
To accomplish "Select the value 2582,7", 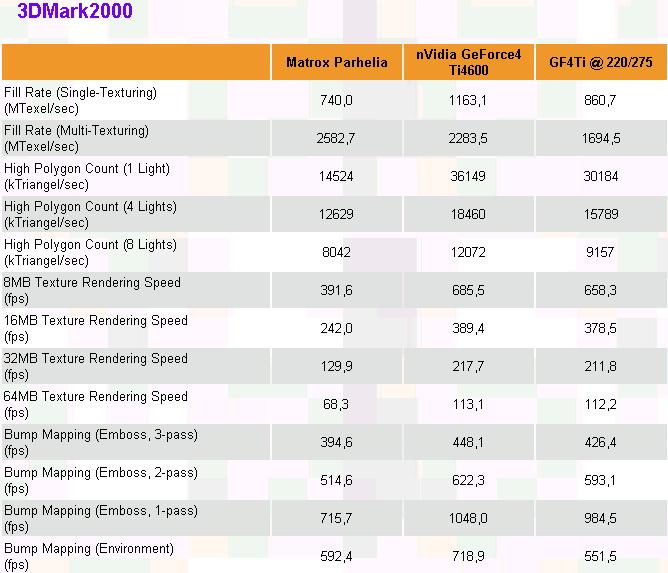I will point(336,138).
